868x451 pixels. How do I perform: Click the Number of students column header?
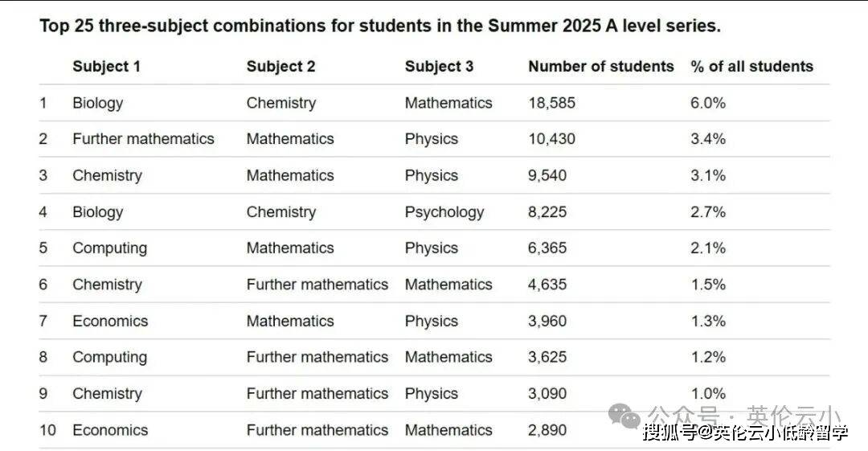(600, 67)
